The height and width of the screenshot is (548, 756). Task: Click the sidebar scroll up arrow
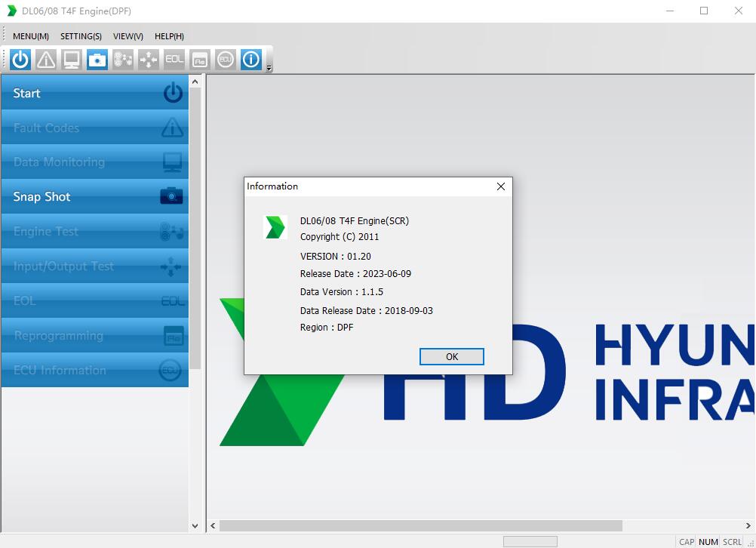(x=195, y=82)
